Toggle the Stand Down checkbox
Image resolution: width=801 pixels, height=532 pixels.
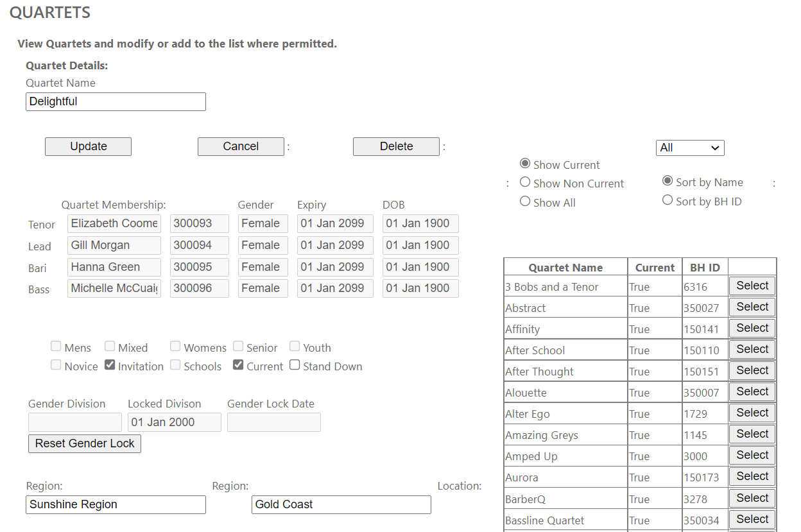295,365
